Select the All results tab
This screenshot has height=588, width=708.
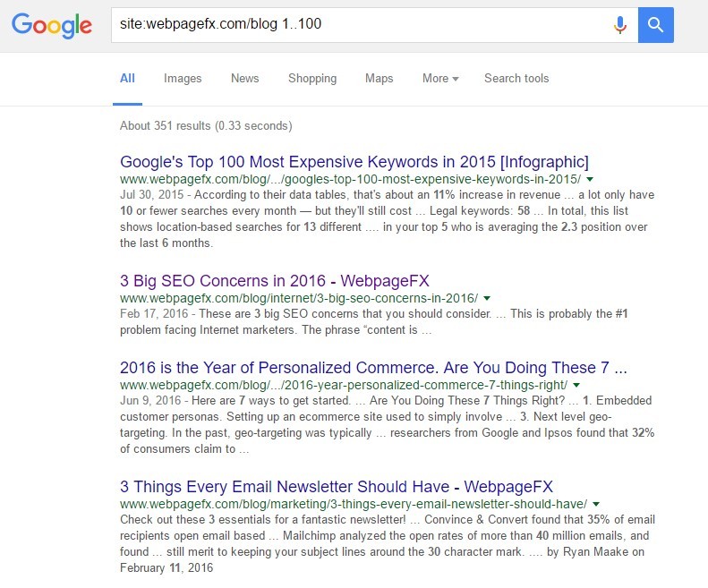coord(127,79)
